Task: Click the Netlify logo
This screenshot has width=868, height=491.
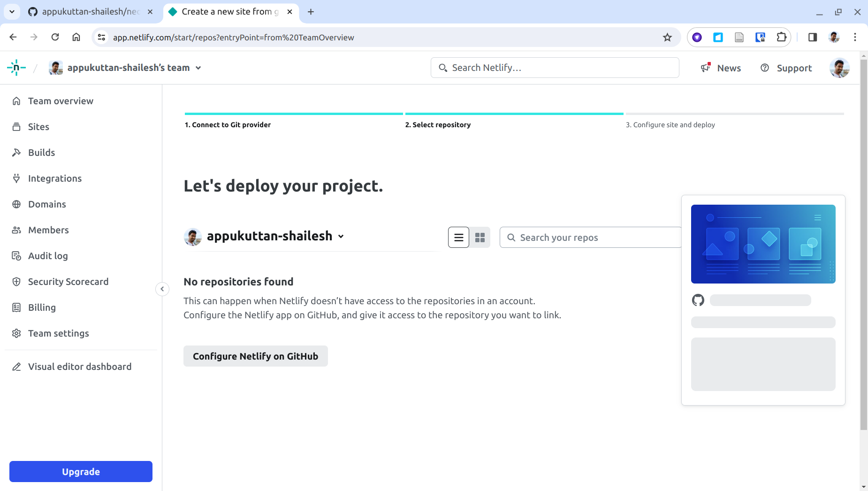Action: pos(16,67)
